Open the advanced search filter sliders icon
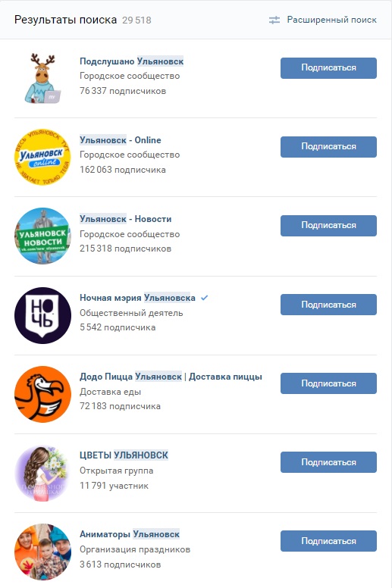Viewport: 392px width, 588px height. click(x=274, y=20)
